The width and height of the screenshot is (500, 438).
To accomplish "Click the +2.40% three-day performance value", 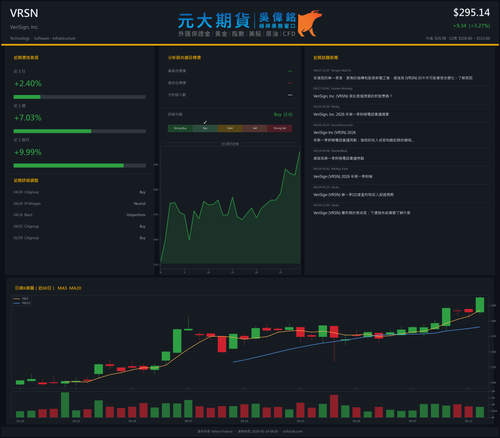I will click(x=28, y=83).
